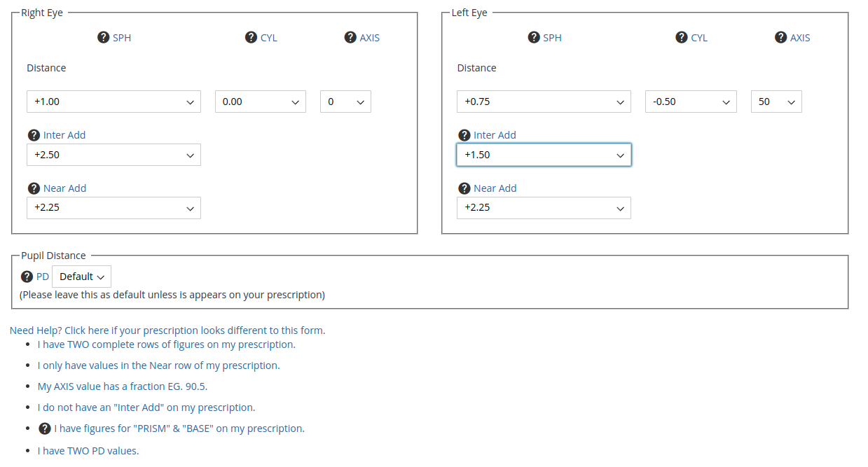Image resolution: width=868 pixels, height=467 pixels.
Task: Select 'My AXIS value has a fraction' link
Action: click(123, 386)
